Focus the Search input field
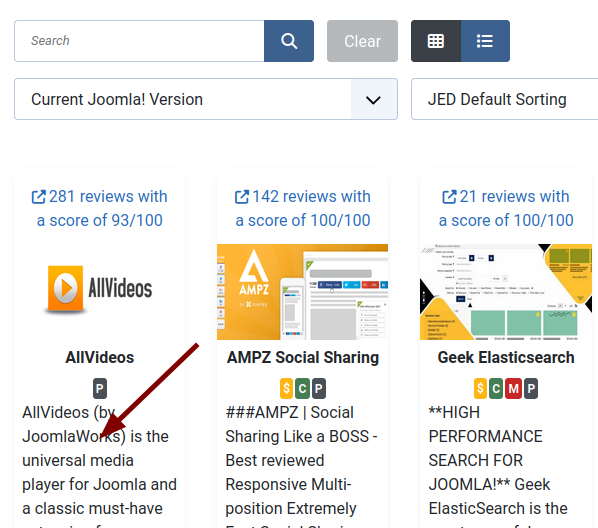Screen dimensions: 598x528 pos(139,41)
